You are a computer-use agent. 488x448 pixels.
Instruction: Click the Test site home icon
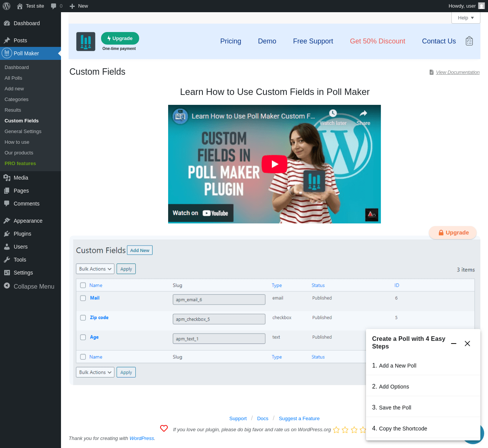tap(20, 6)
